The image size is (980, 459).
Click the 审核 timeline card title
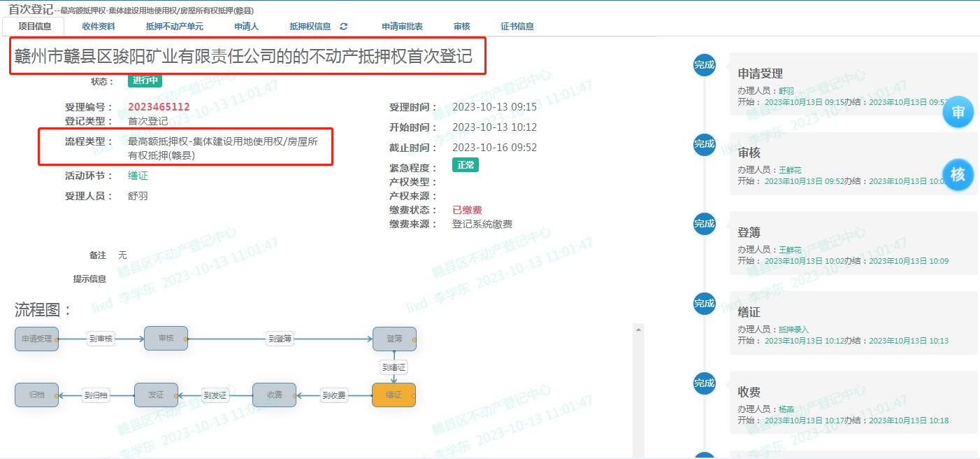coord(749,153)
